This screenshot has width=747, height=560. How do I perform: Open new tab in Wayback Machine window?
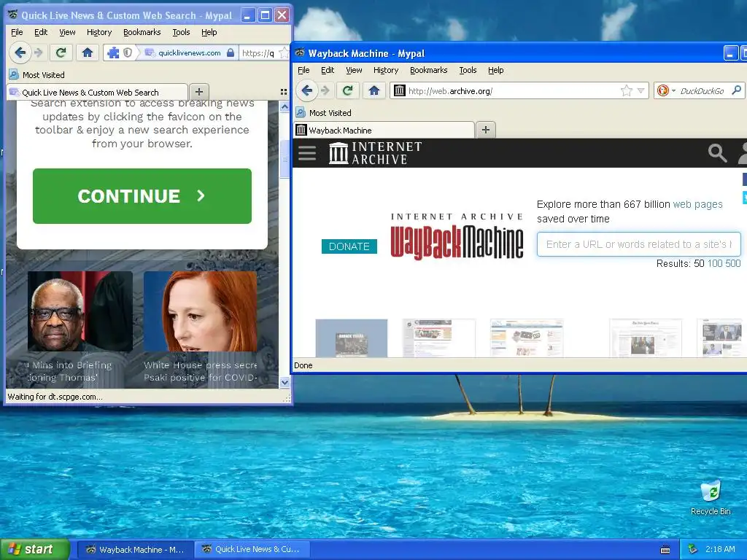(x=485, y=130)
